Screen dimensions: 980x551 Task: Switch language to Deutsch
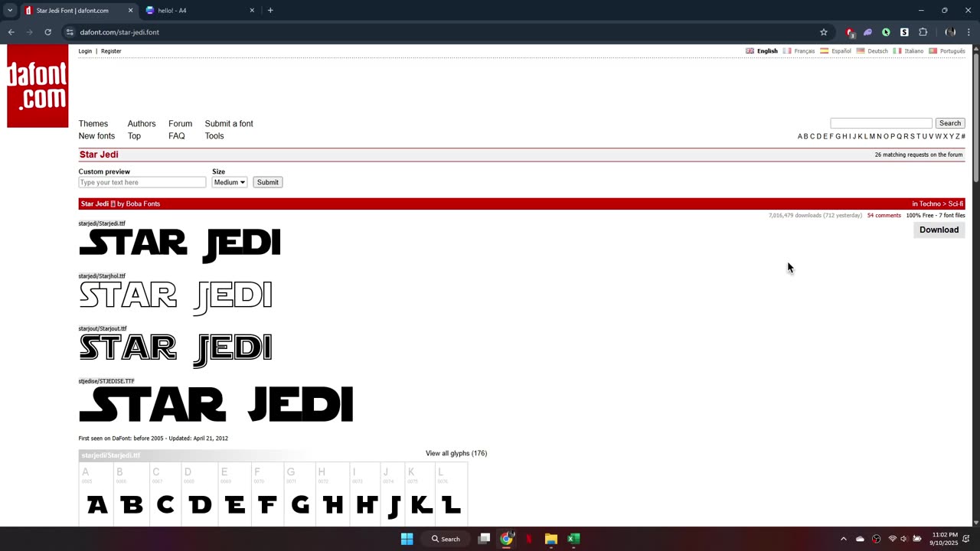pos(877,51)
